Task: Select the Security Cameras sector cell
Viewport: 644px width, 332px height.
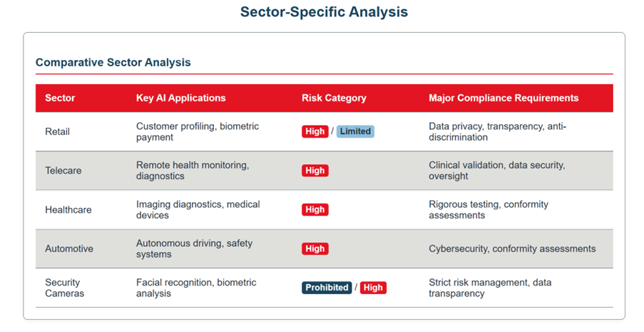Action: click(x=65, y=288)
